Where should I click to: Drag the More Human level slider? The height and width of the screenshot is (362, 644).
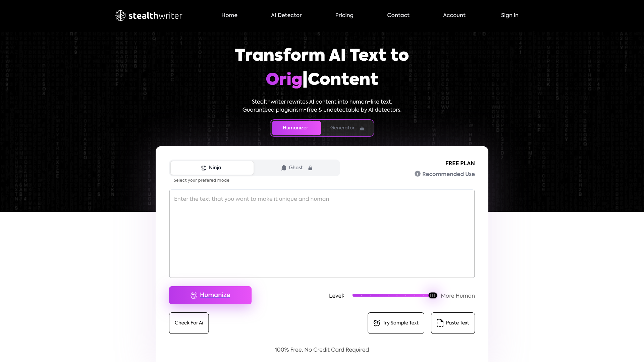pyautogui.click(x=433, y=295)
